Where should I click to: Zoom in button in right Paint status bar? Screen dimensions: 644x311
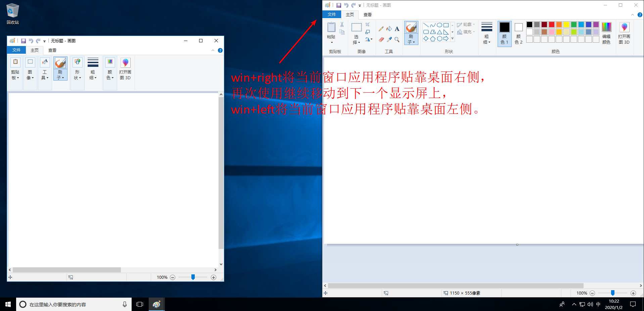tap(633, 293)
